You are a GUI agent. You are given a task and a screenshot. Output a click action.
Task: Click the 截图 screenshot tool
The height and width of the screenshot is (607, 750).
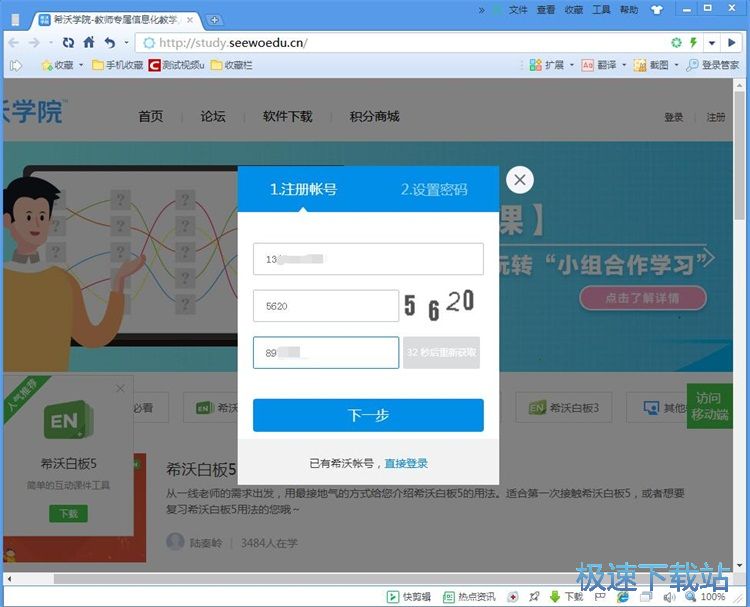[x=651, y=65]
